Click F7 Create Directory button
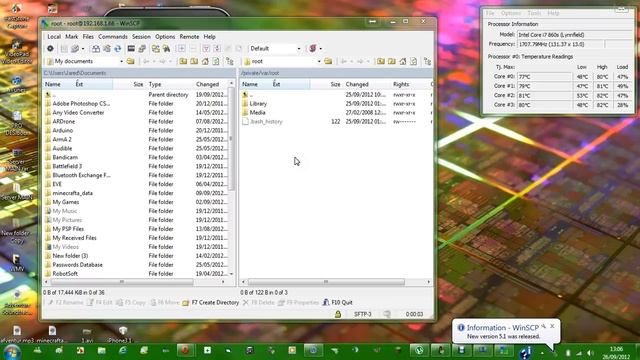The height and width of the screenshot is (360, 640). click(x=211, y=302)
